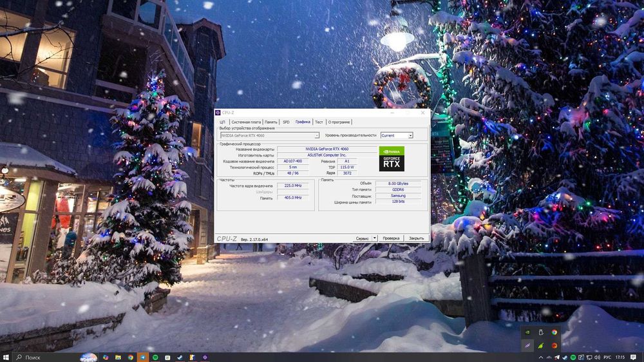Open the Память tab in CPU-Z
This screenshot has width=644, height=362.
click(x=270, y=122)
